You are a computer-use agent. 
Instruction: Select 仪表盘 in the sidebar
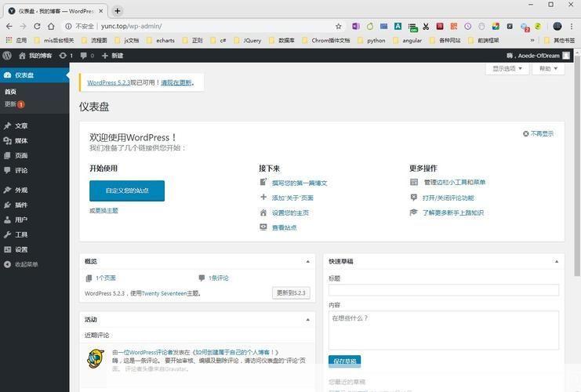tap(34, 75)
